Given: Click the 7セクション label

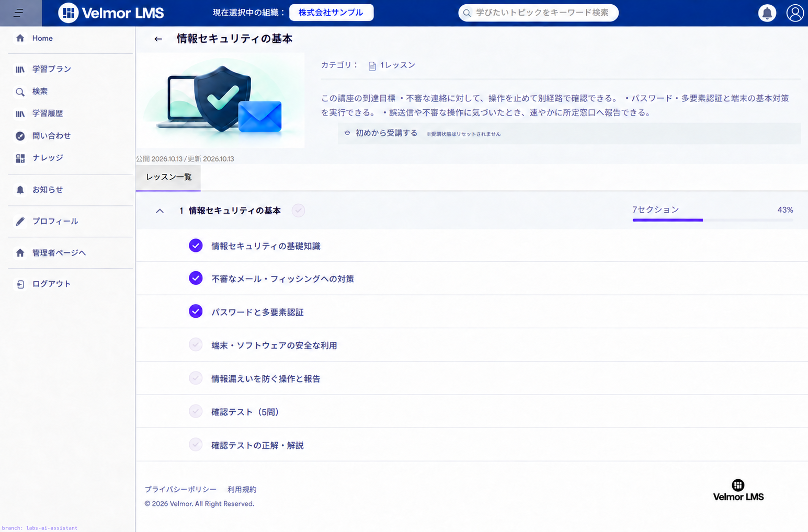Looking at the screenshot, I should pyautogui.click(x=655, y=210).
